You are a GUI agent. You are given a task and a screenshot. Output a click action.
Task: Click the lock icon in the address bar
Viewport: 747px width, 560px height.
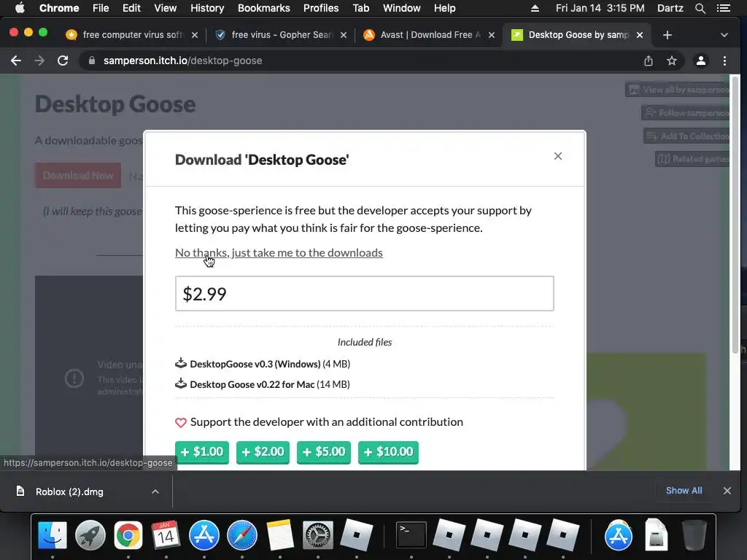(x=92, y=61)
